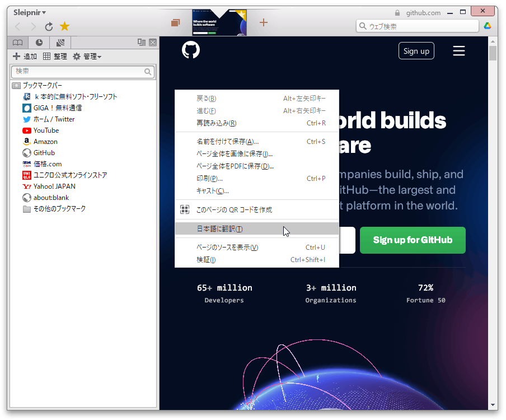Click the github.com address text
The width and height of the screenshot is (506, 420).
tap(423, 13)
